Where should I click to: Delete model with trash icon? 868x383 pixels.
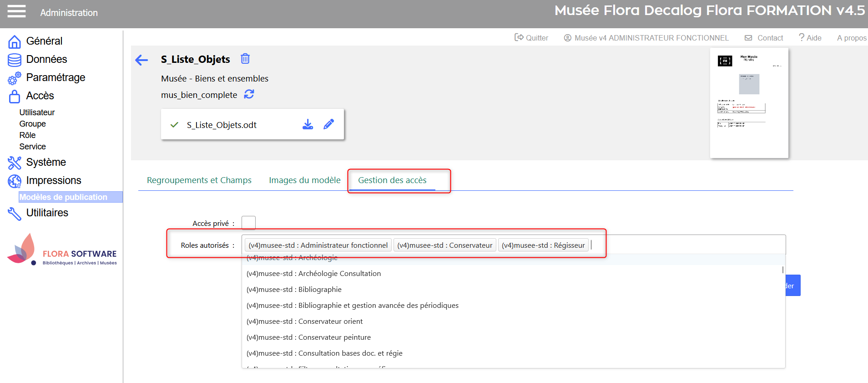pyautogui.click(x=245, y=59)
